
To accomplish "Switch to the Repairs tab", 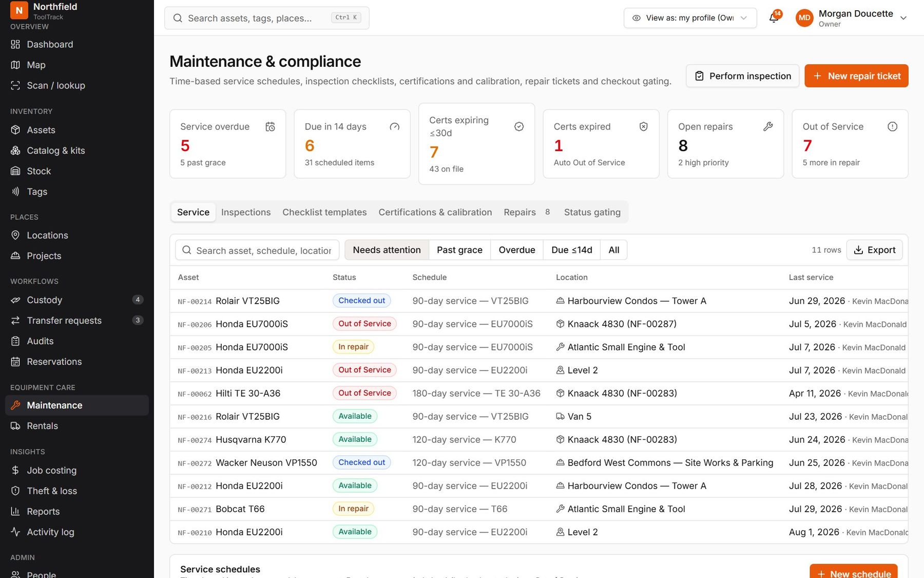I will pos(527,212).
